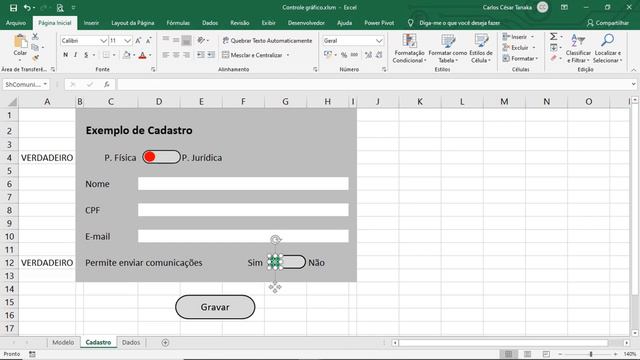Save the workbook from quick access
The width and height of the screenshot is (640, 360).
click(x=13, y=8)
